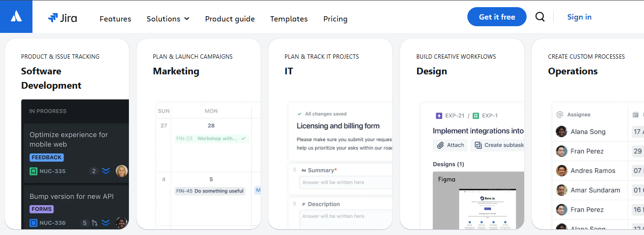The image size is (644, 235).
Task: Click assignee avatar on Optimize experience card
Action: [x=122, y=171]
